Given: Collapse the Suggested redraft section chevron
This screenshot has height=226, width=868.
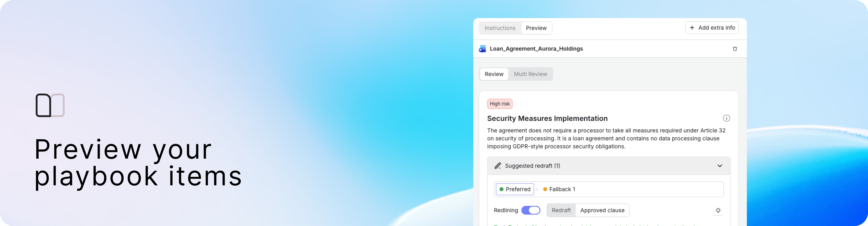Looking at the screenshot, I should pyautogui.click(x=720, y=166).
